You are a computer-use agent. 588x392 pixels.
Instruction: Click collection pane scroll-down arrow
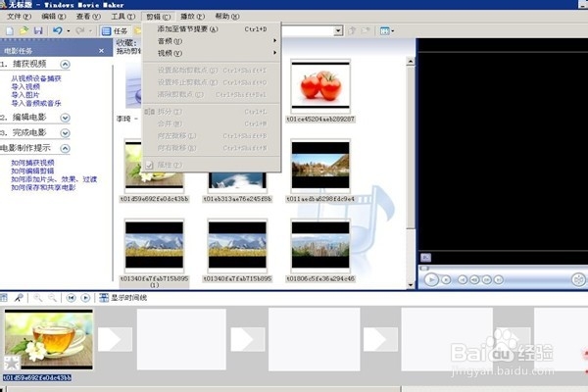(x=411, y=285)
